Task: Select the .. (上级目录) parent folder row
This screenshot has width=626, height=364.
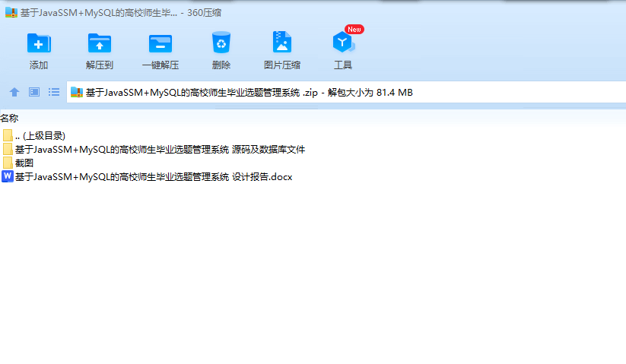Action: pos(33,135)
